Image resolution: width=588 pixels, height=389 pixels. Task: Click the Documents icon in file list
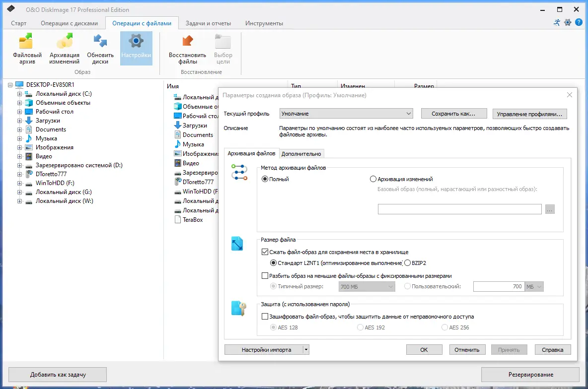click(178, 135)
